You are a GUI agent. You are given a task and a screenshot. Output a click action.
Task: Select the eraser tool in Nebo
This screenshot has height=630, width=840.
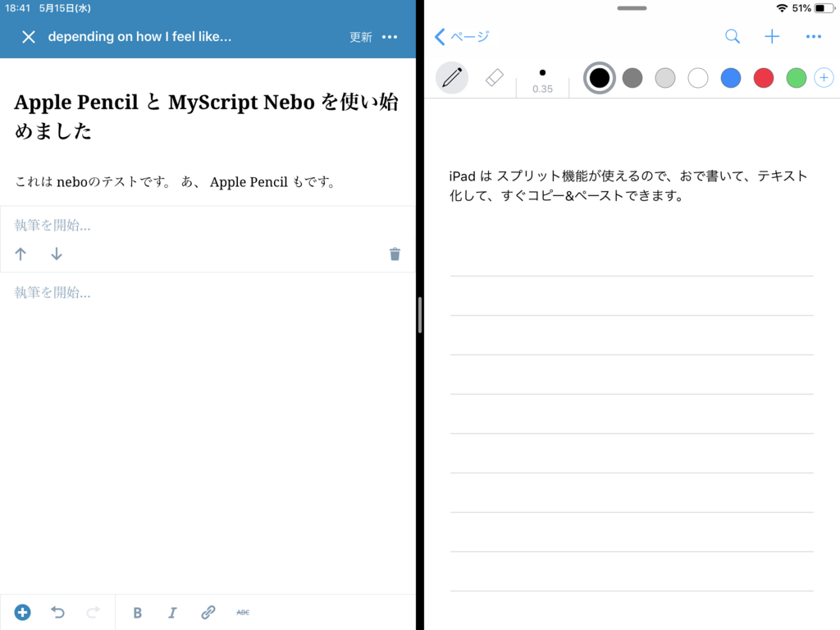pos(494,78)
